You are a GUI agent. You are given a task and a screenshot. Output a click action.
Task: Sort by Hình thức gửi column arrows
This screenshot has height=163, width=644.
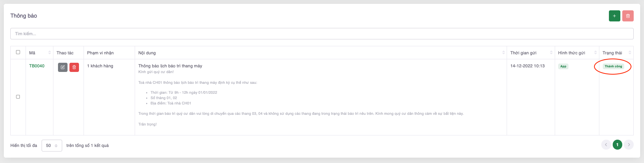[x=596, y=53]
